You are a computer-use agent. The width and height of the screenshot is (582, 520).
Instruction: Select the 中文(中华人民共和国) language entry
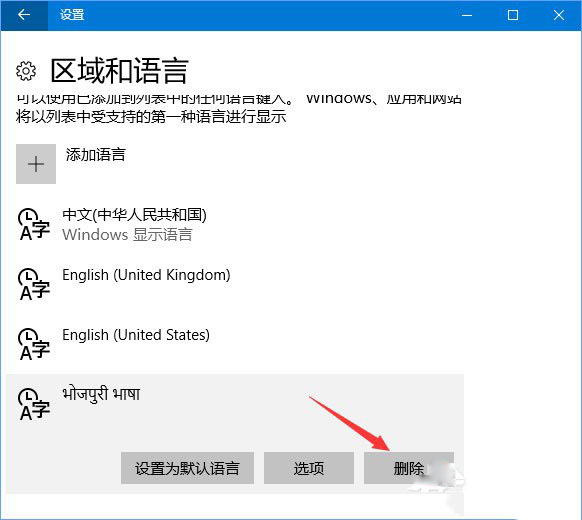click(x=235, y=224)
